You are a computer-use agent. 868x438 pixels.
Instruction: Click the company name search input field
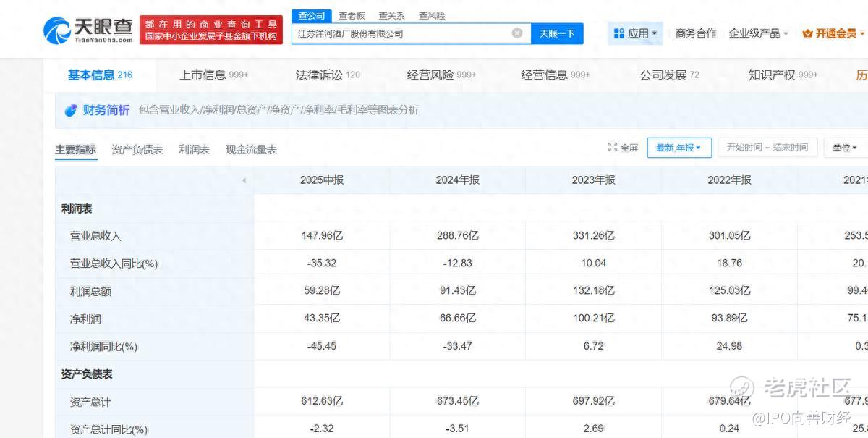401,33
